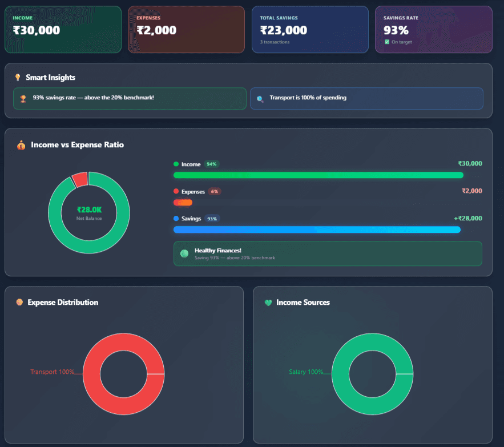The width and height of the screenshot is (504, 447).
Task: Click the ₹30,000 amount beside the Income bar
Action: (470, 163)
